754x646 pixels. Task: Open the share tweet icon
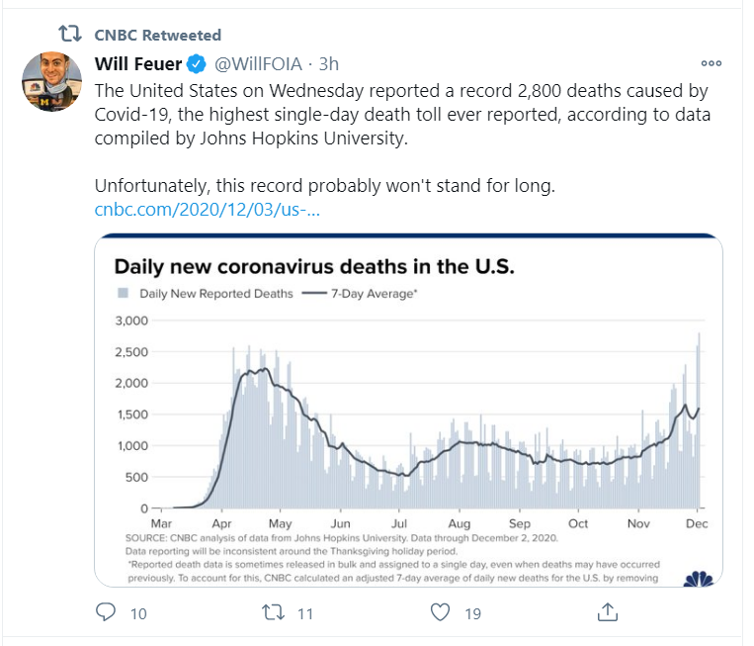[x=606, y=610]
